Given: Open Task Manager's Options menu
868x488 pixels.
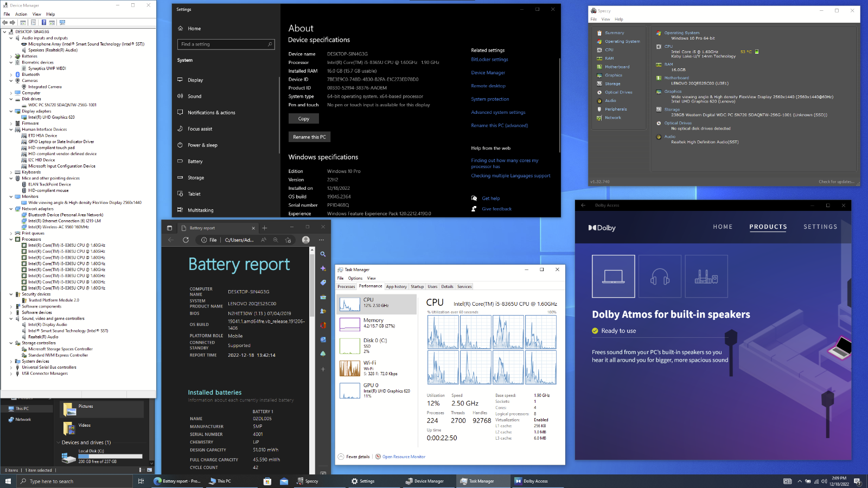Looking at the screenshot, I should pyautogui.click(x=355, y=278).
